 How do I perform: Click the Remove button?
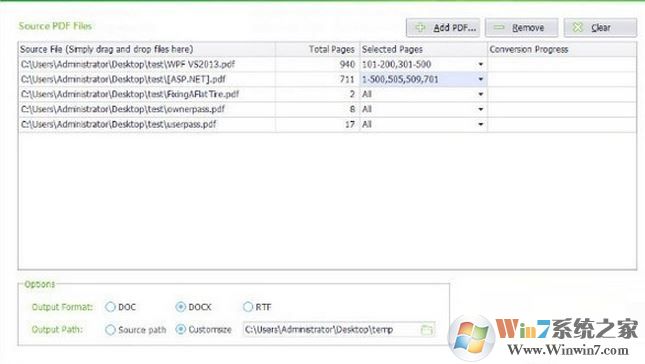point(521,28)
